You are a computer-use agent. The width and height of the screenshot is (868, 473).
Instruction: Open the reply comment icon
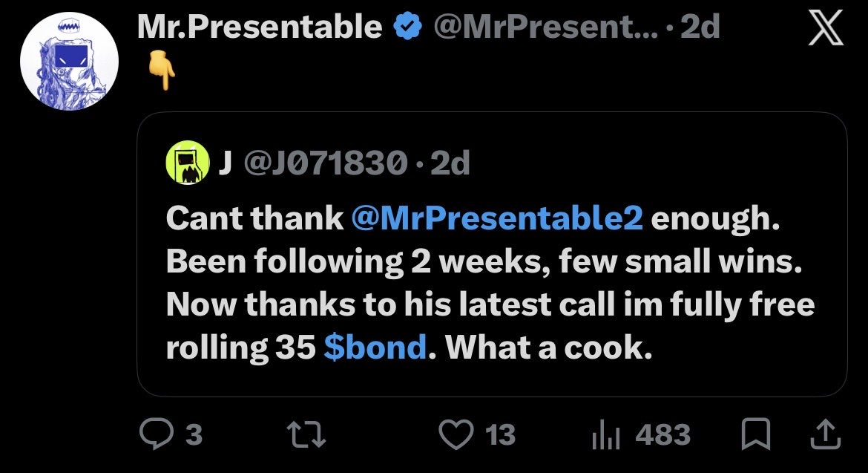coord(156,434)
